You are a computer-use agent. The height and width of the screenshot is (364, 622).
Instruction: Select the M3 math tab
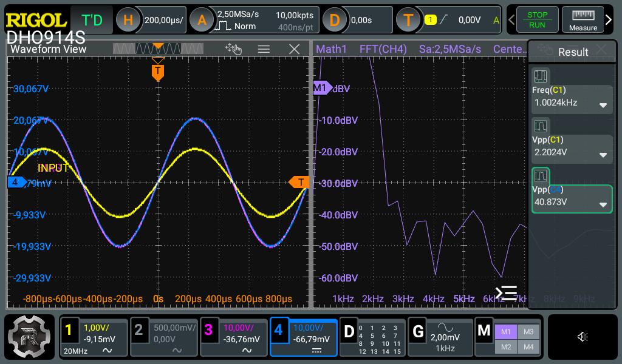[x=528, y=331]
